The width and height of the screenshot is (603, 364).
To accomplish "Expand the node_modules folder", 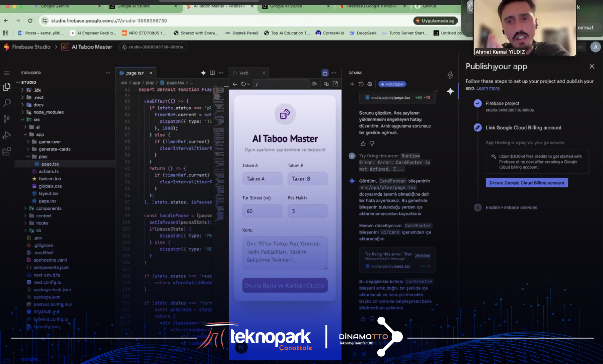I will (48, 112).
